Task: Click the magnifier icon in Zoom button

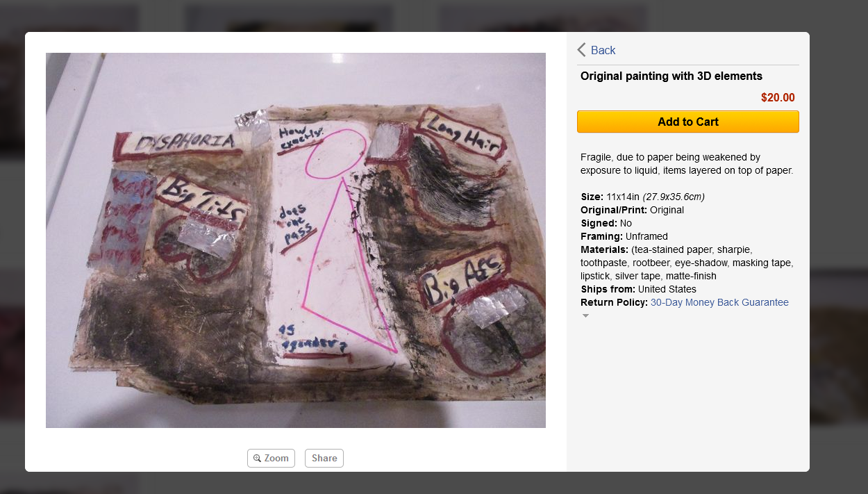Action: pos(257,459)
